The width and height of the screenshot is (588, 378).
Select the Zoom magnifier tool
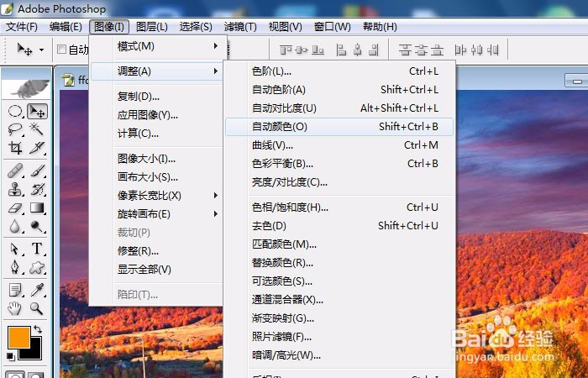point(37,308)
